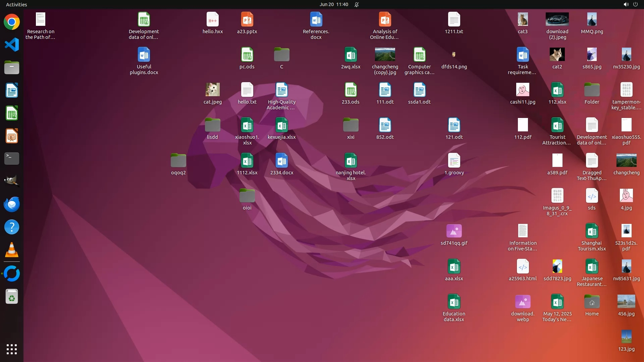
Task: Launch VLC media player from dock
Action: (x=12, y=250)
